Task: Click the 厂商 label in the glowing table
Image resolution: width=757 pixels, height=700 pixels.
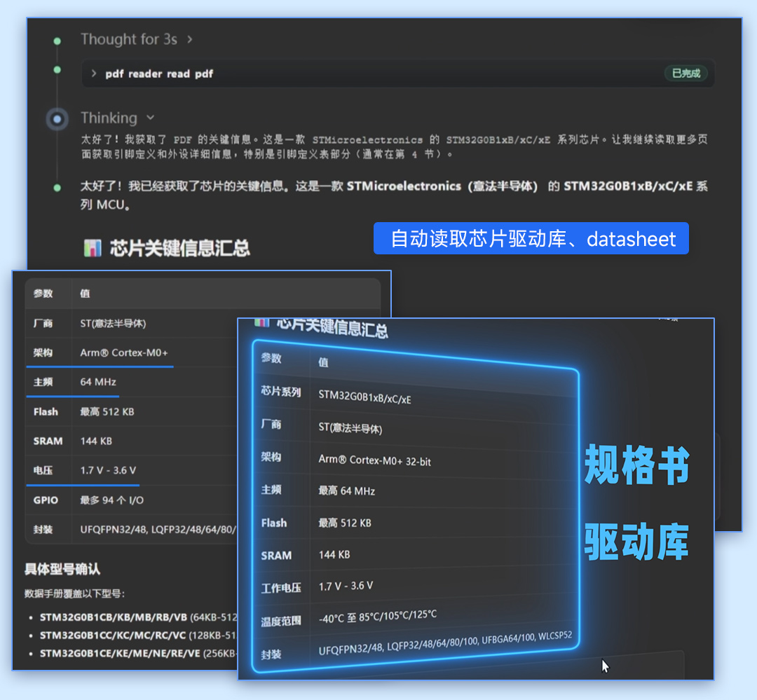Action: click(x=271, y=425)
